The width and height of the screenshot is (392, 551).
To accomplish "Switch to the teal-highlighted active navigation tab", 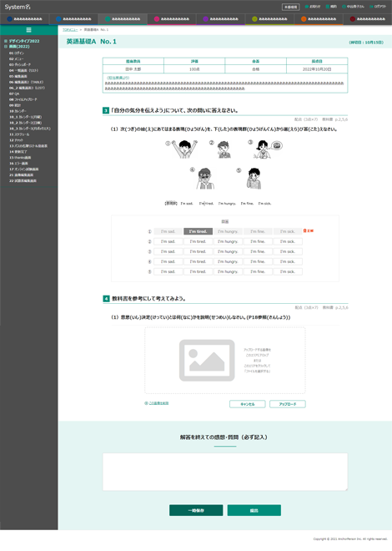I will click(123, 19).
